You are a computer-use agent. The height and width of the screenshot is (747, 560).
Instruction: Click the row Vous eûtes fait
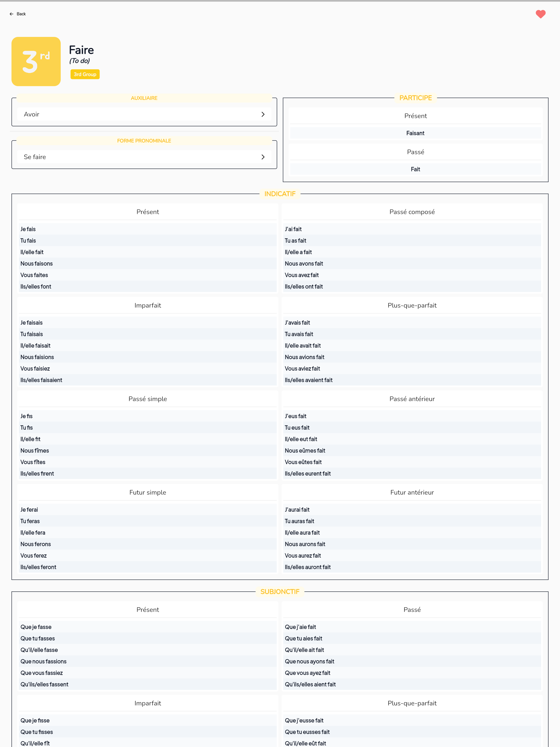[x=412, y=462]
